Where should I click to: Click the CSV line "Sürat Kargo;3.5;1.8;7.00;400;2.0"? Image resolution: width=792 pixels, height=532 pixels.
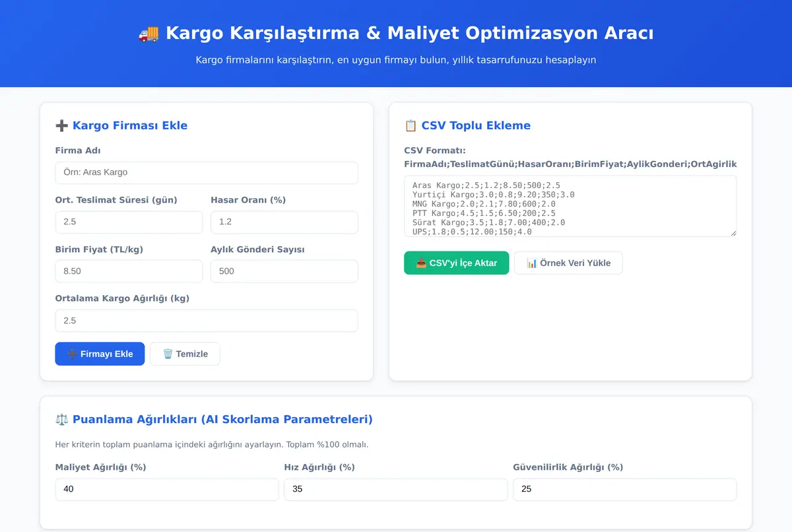click(x=488, y=222)
